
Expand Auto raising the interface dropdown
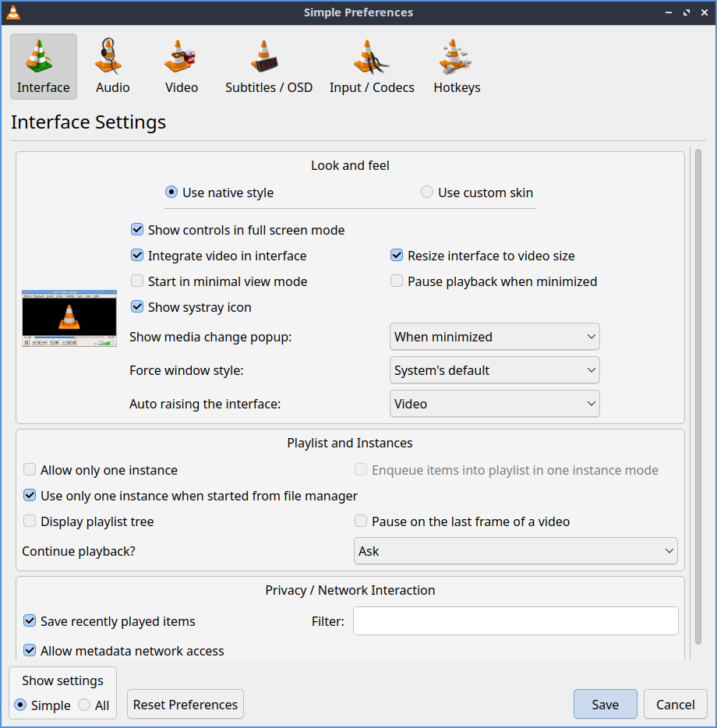pyautogui.click(x=494, y=404)
